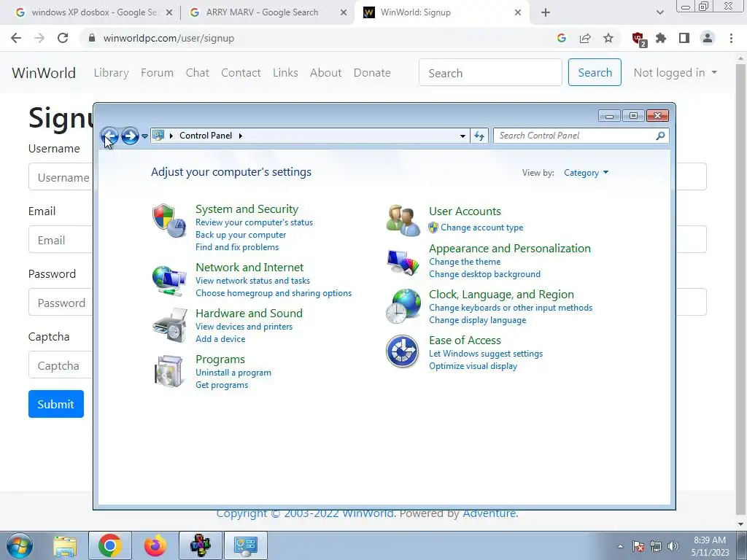Reload the WinWorld page in Chrome
The height and width of the screenshot is (560, 747).
click(63, 38)
